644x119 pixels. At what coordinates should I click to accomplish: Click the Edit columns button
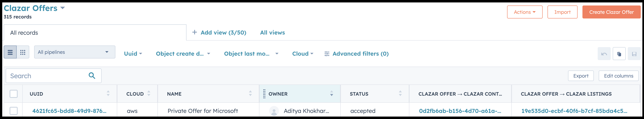618,76
